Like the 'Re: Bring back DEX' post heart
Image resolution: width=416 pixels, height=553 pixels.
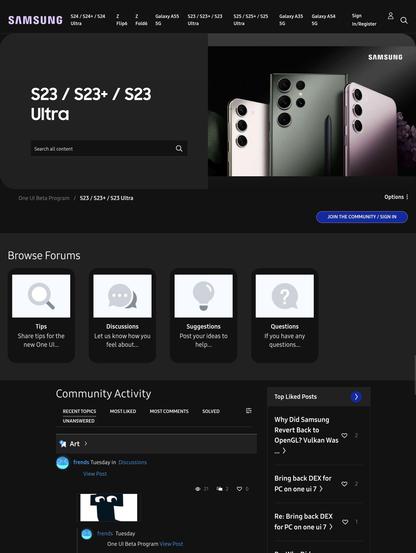coord(345,522)
